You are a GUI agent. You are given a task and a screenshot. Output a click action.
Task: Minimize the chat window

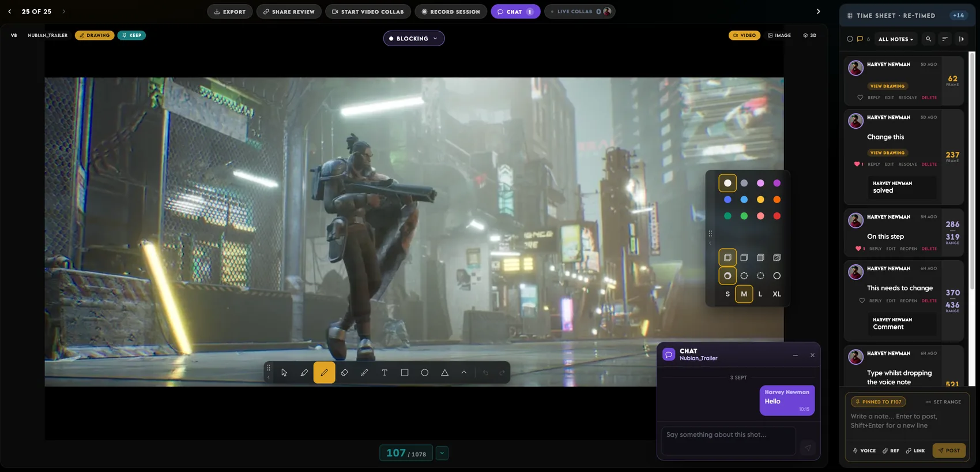point(796,355)
